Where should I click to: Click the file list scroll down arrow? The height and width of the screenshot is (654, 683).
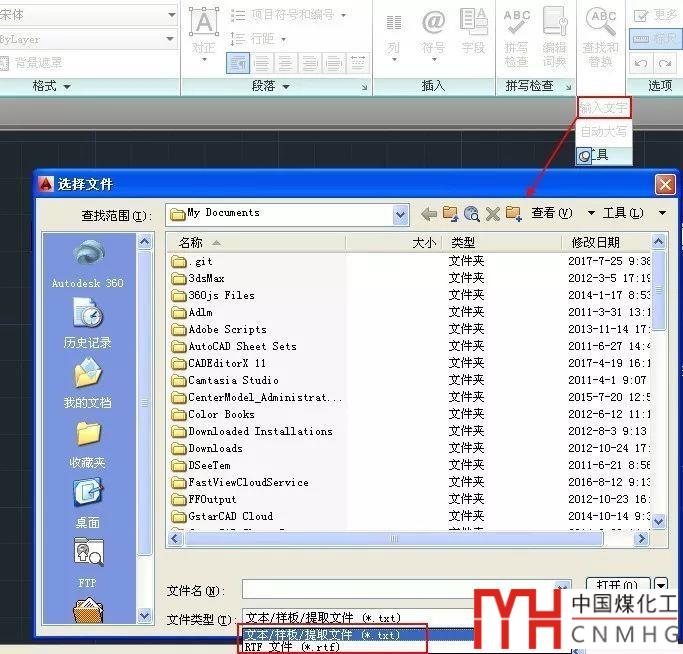coord(658,521)
